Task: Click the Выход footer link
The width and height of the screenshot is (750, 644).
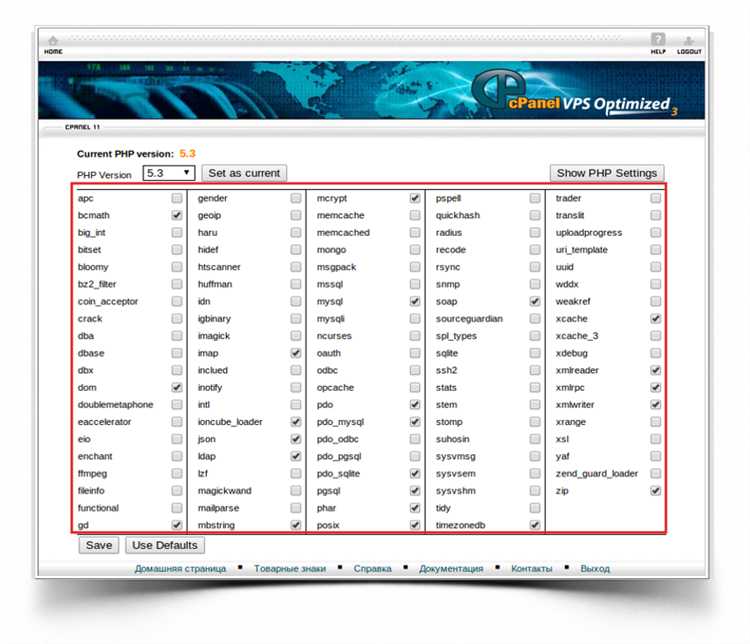Action: (x=595, y=569)
